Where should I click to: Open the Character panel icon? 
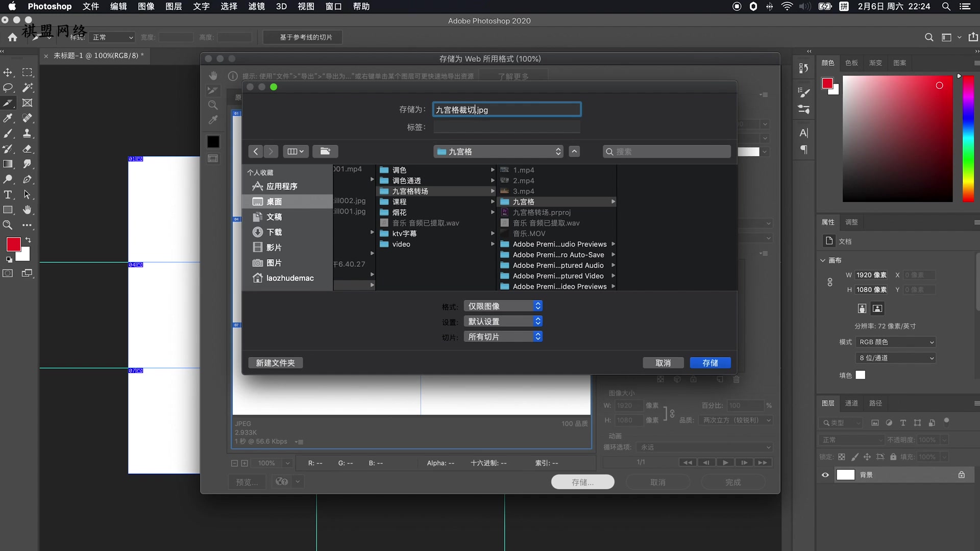pos(804,133)
